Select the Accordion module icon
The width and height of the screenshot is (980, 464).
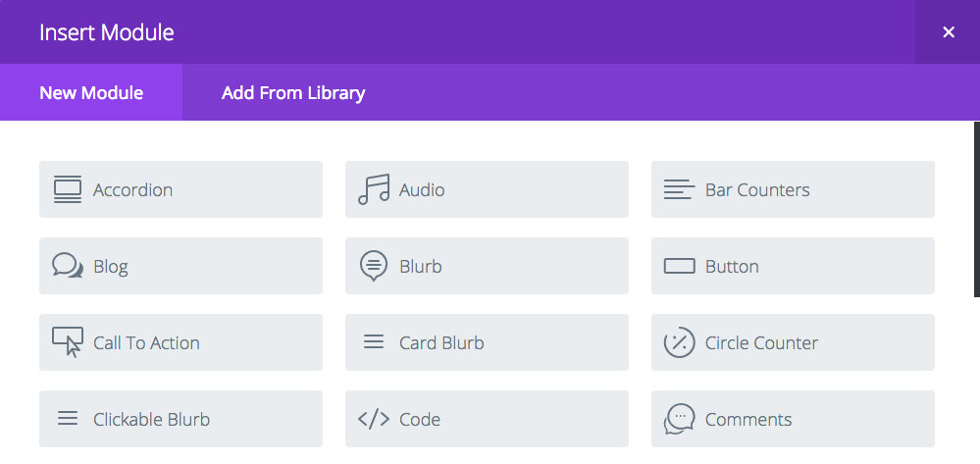pyautogui.click(x=68, y=189)
